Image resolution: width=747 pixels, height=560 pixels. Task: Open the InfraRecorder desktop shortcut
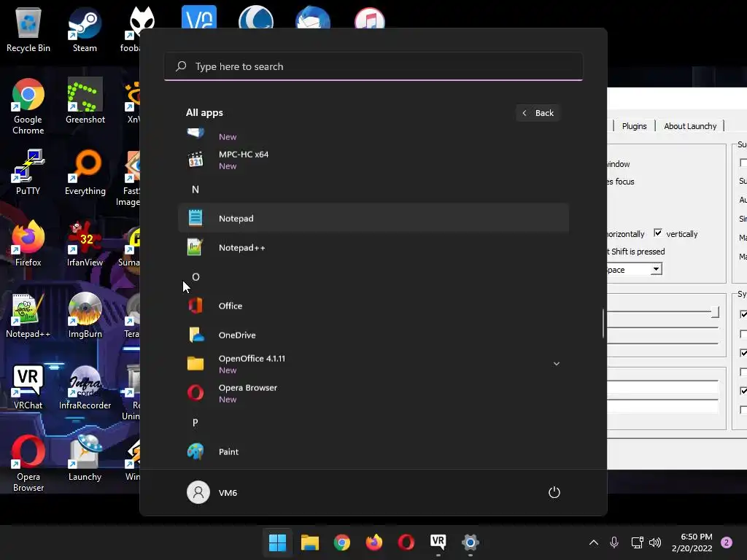pyautogui.click(x=85, y=386)
